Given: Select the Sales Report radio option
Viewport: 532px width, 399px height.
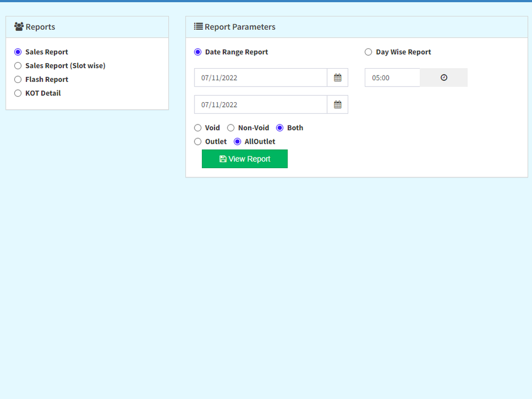Looking at the screenshot, I should [18, 52].
